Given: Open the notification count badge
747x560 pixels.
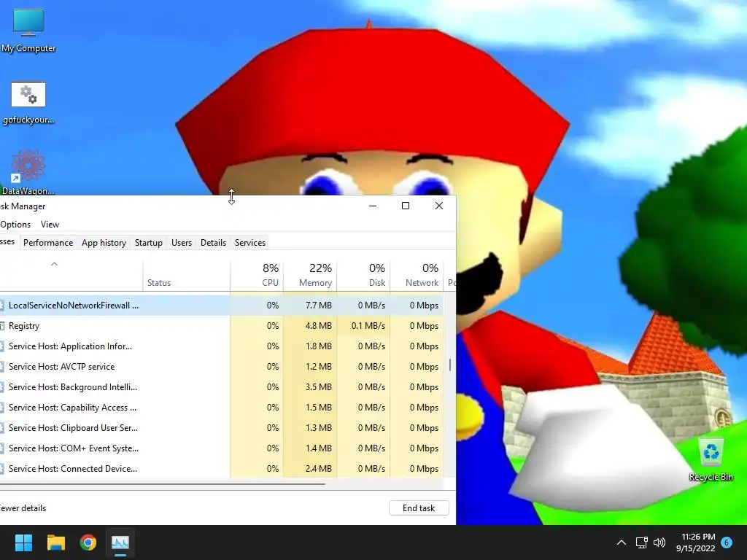Looking at the screenshot, I should (727, 542).
